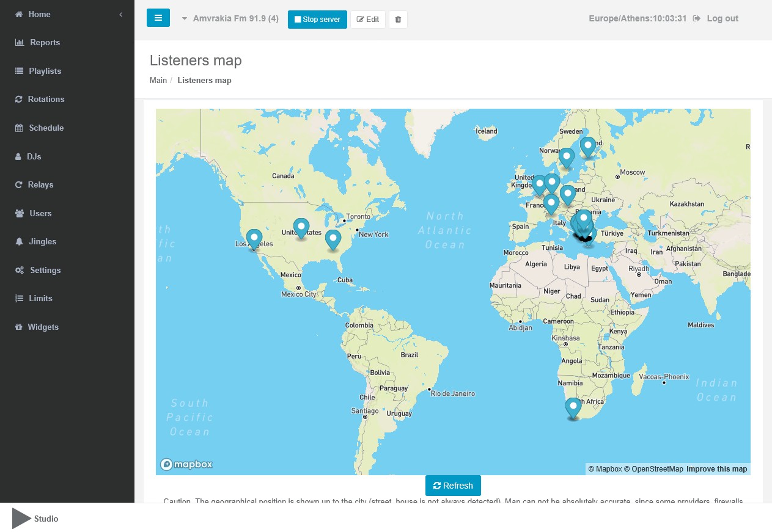The height and width of the screenshot is (532, 772).
Task: Refresh the listeners map
Action: [453, 486]
